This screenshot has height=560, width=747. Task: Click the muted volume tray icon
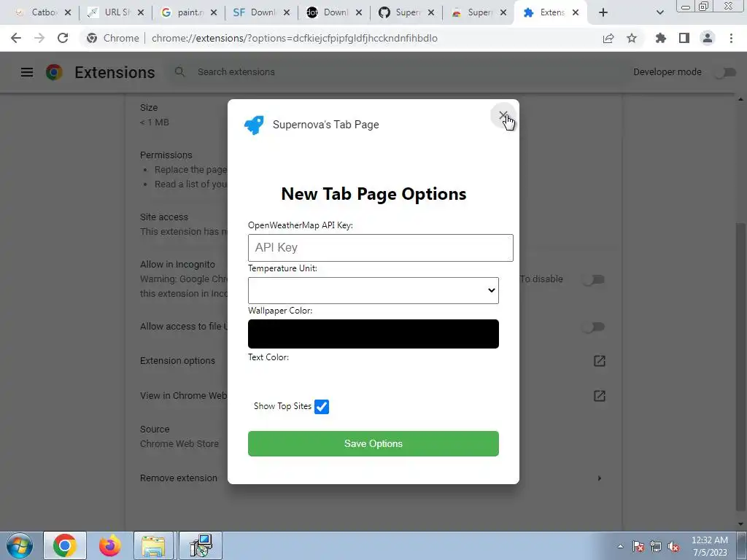[x=673, y=547]
